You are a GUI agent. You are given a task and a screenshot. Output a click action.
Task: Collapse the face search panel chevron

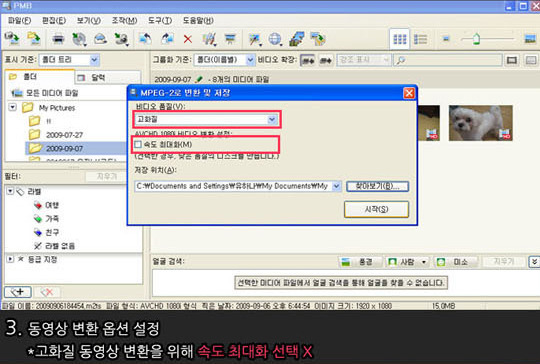534,262
